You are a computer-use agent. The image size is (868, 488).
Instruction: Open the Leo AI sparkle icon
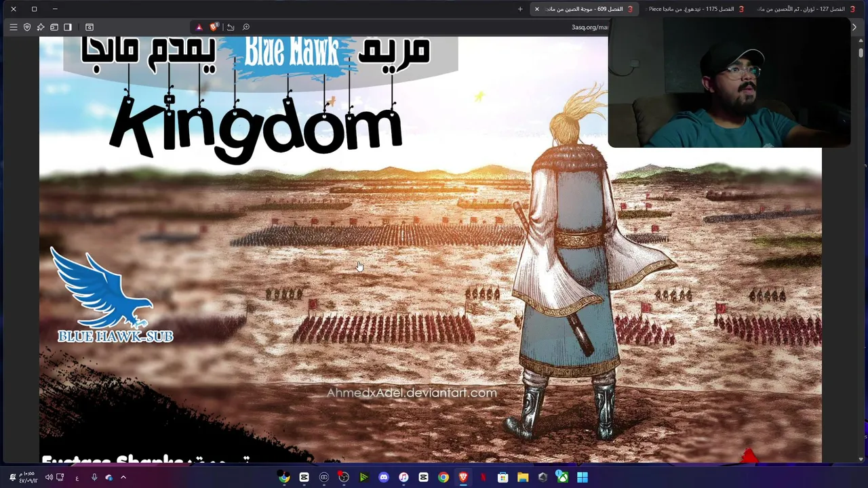click(41, 27)
